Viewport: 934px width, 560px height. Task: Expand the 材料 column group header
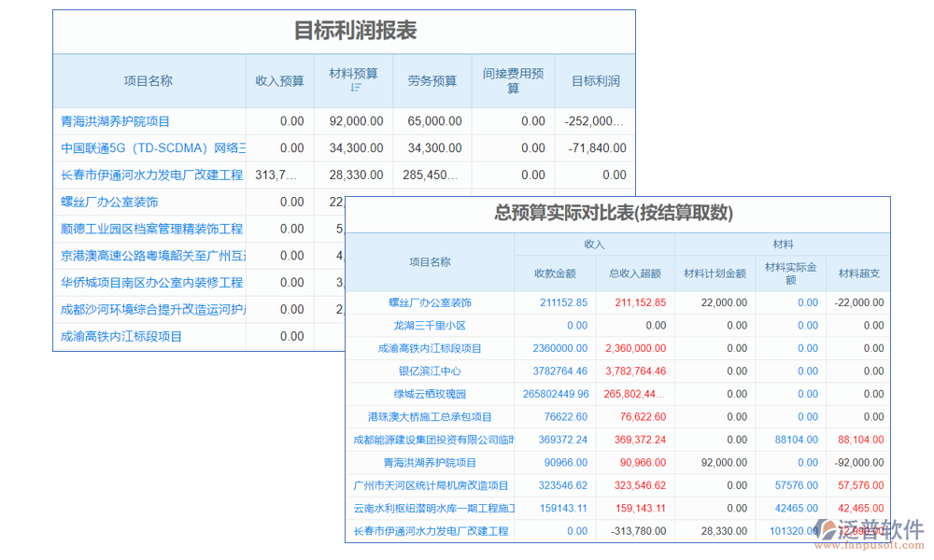(782, 245)
